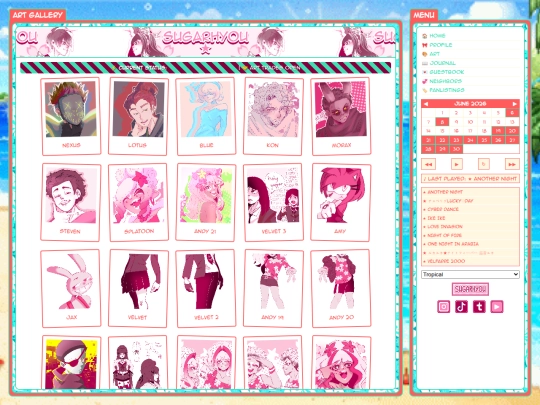Open Guestbook from the menu
This screenshot has height=405, width=540.
pos(447,72)
